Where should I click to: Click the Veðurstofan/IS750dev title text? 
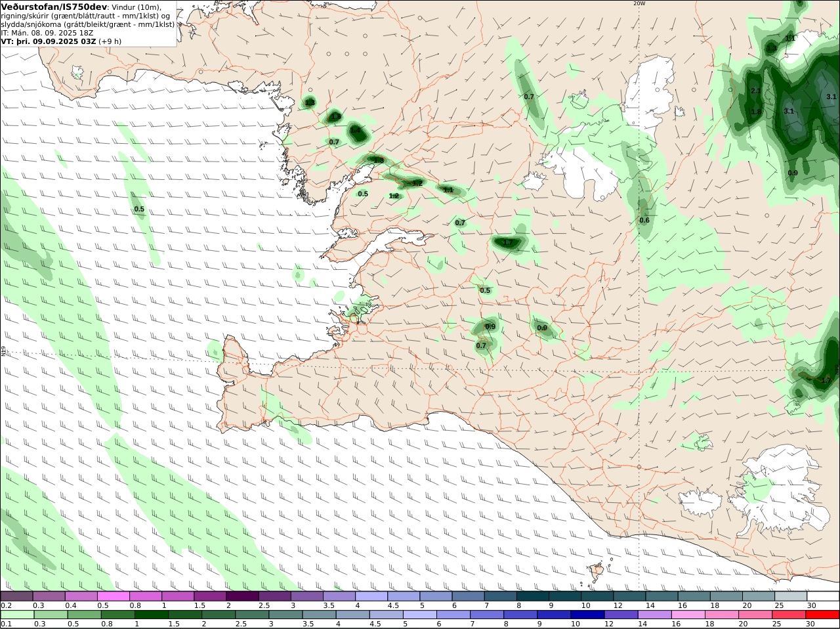coord(54,7)
